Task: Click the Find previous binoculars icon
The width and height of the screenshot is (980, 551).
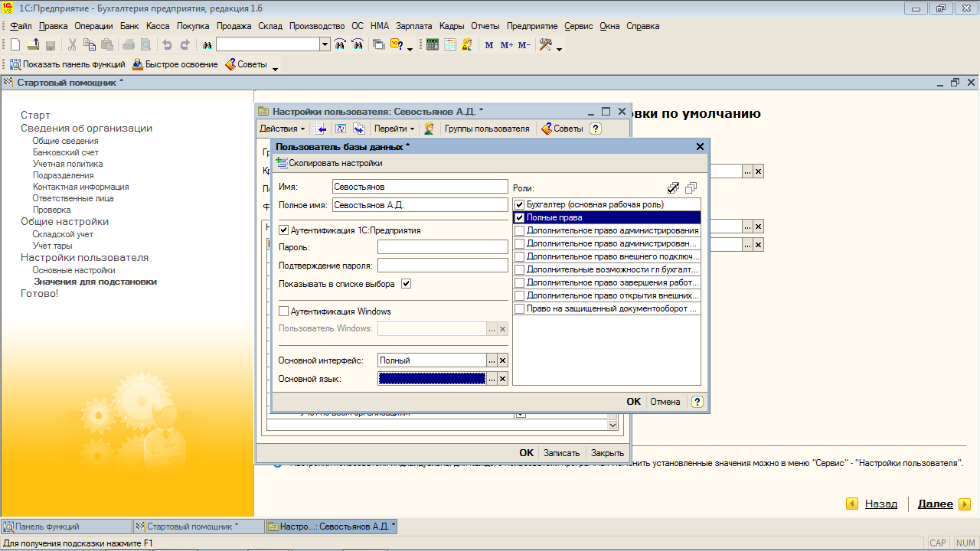Action: click(x=358, y=45)
